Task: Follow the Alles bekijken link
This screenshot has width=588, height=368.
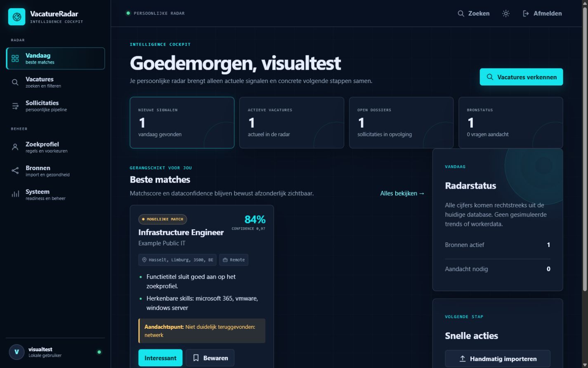Action: (x=402, y=193)
